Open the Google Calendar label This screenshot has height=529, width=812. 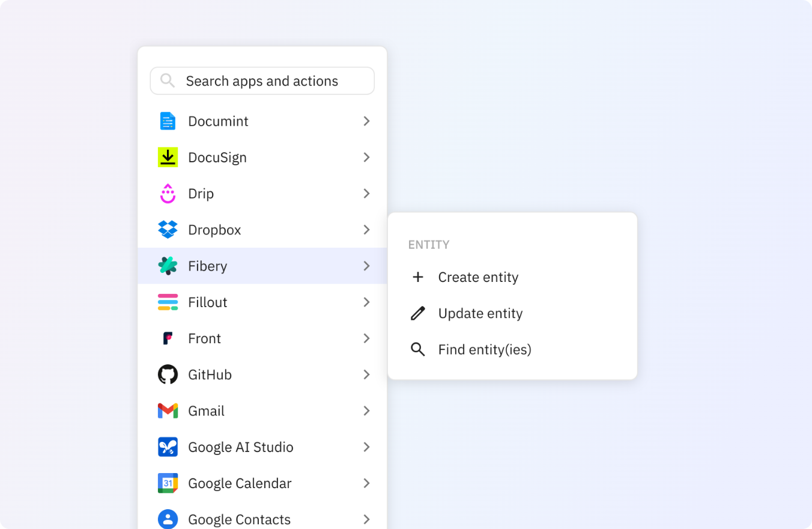point(240,483)
